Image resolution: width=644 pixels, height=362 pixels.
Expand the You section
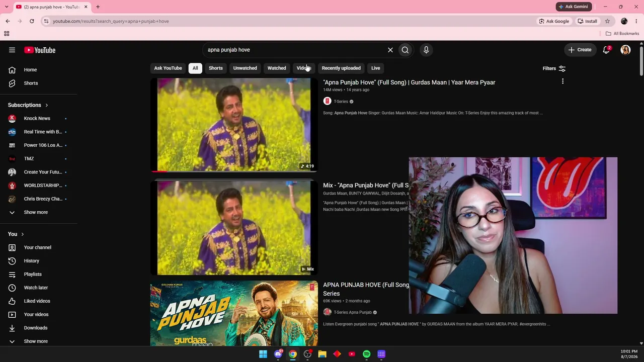pyautogui.click(x=16, y=234)
